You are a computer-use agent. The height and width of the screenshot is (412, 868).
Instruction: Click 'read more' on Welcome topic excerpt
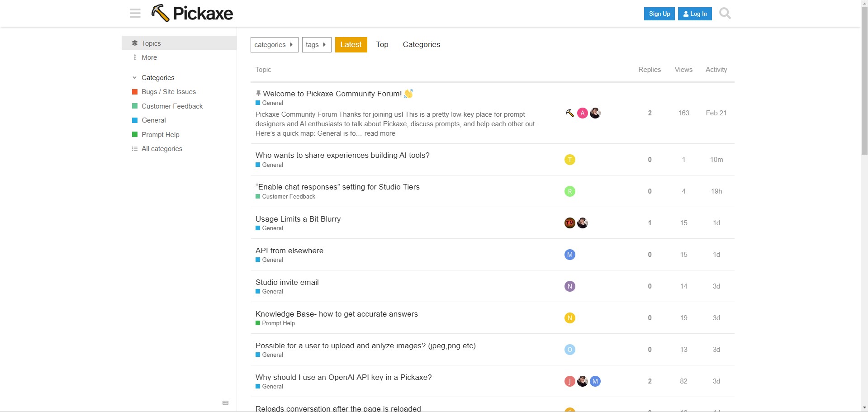tap(380, 133)
